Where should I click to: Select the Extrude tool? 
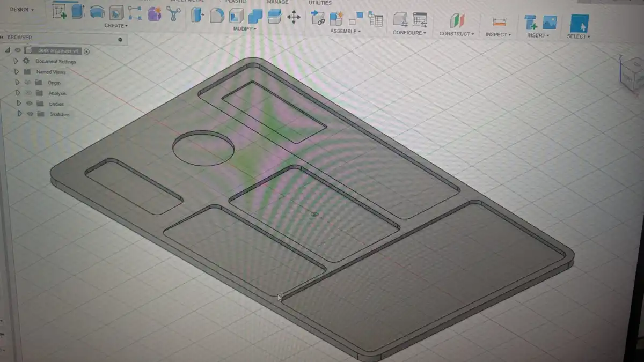(x=78, y=12)
